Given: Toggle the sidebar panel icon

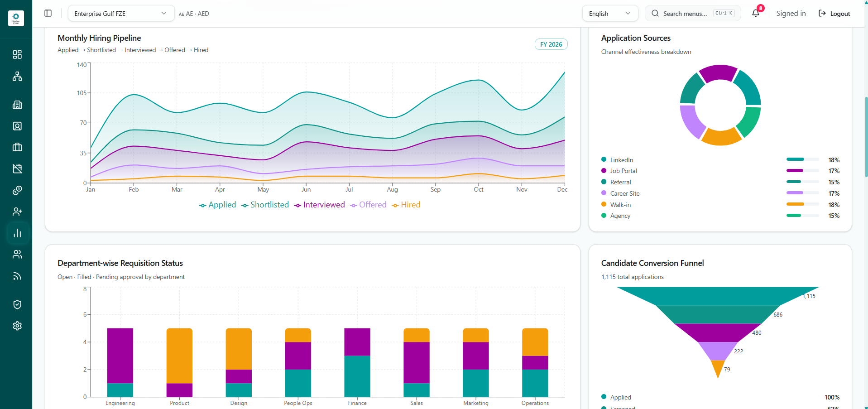Looking at the screenshot, I should tap(48, 13).
